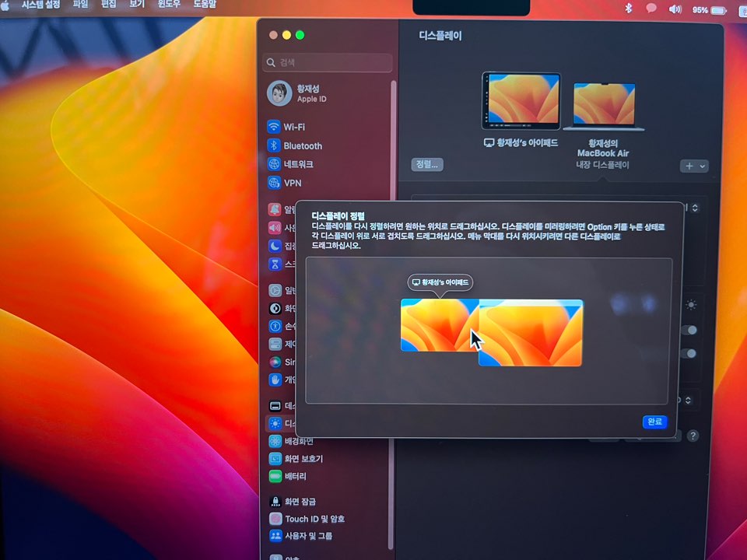Click the help question mark button
The image size is (747, 560).
point(693,436)
